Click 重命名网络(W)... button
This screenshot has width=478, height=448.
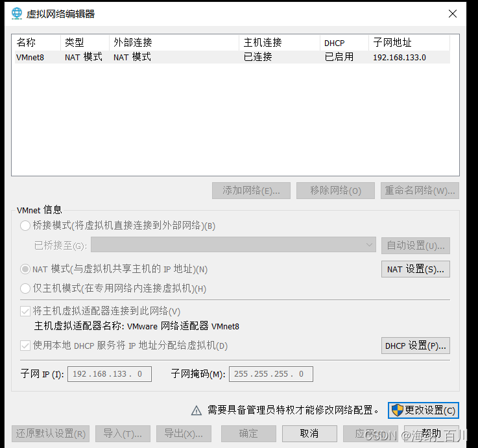420,191
